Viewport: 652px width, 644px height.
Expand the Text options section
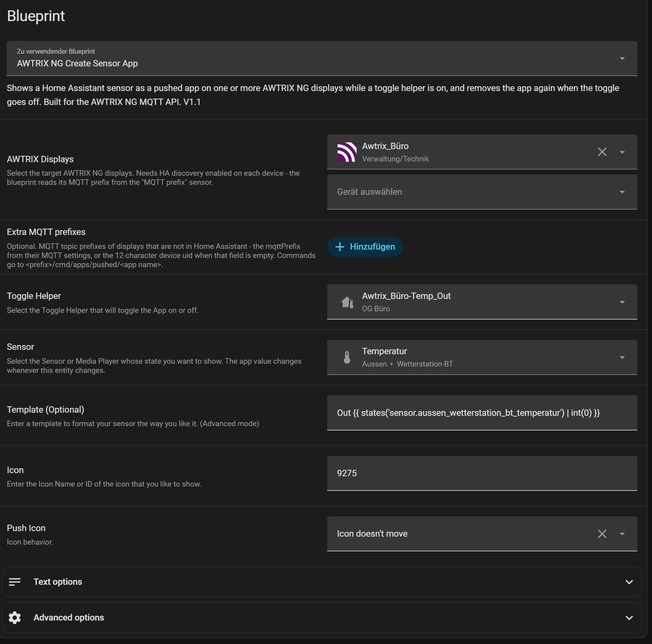pyautogui.click(x=322, y=582)
